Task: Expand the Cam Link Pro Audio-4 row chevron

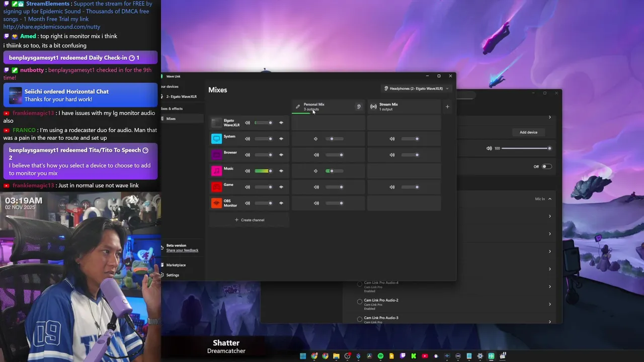Action: click(550, 287)
